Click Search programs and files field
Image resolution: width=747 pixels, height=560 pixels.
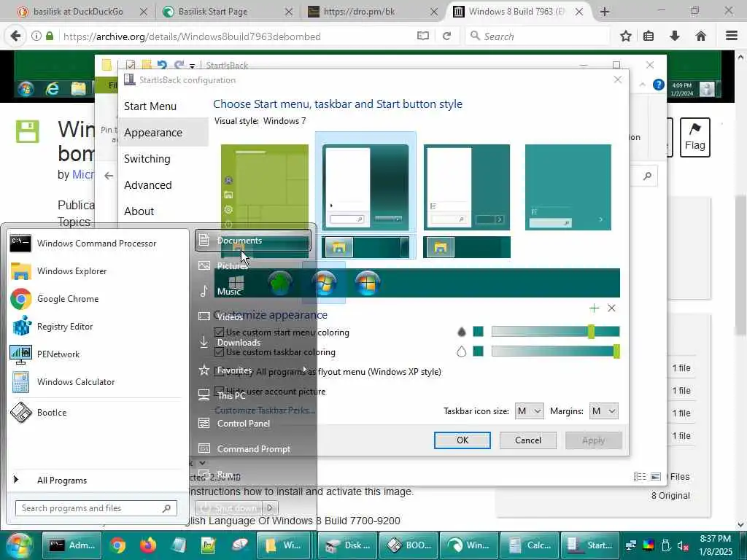[96, 508]
